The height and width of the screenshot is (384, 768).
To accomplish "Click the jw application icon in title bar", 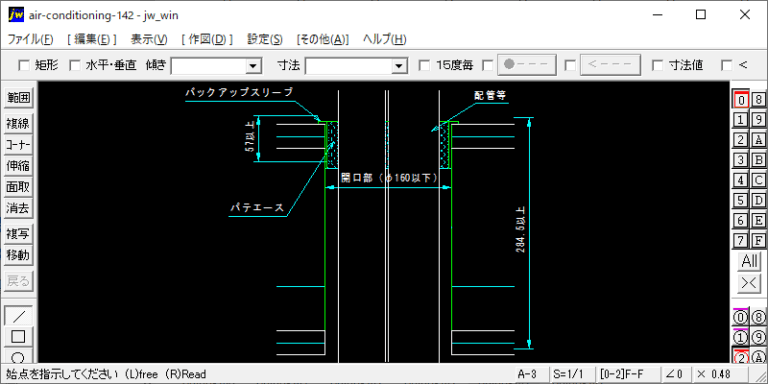I will tap(16, 15).
